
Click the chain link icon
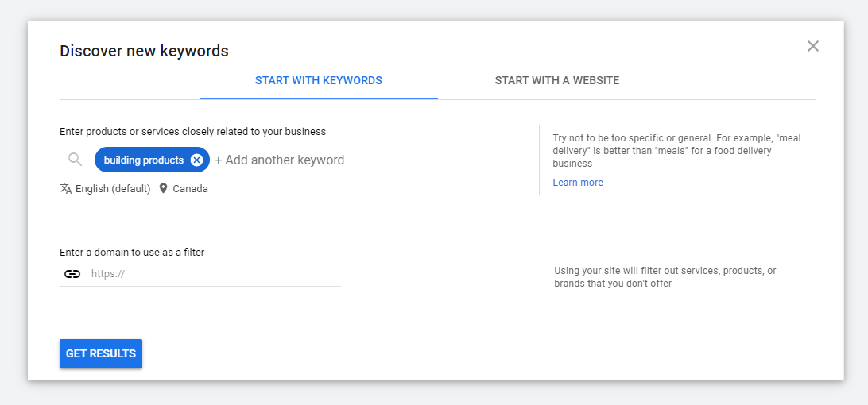click(72, 274)
